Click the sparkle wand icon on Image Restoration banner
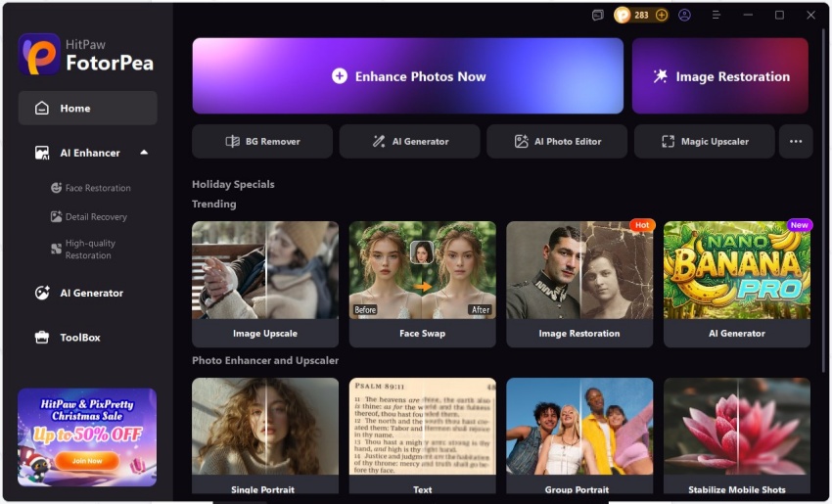The width and height of the screenshot is (832, 504). click(660, 76)
